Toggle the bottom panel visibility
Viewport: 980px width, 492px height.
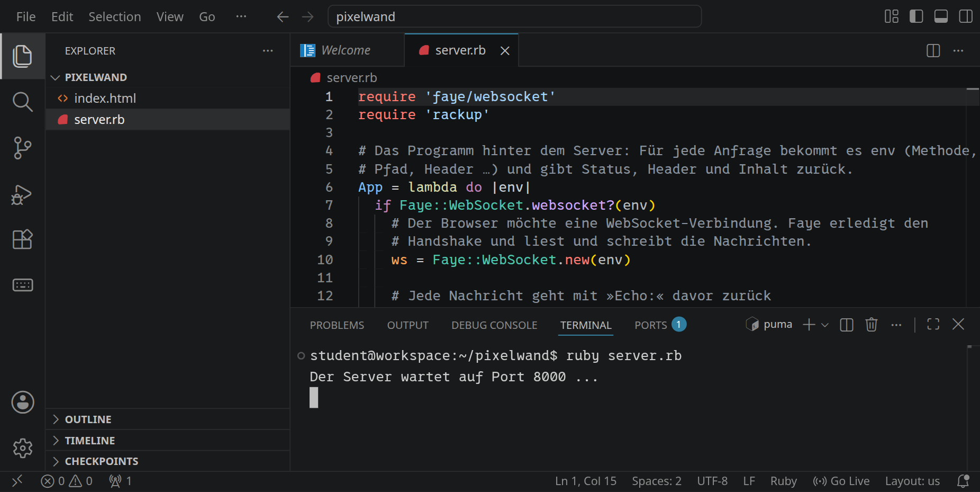(x=941, y=16)
